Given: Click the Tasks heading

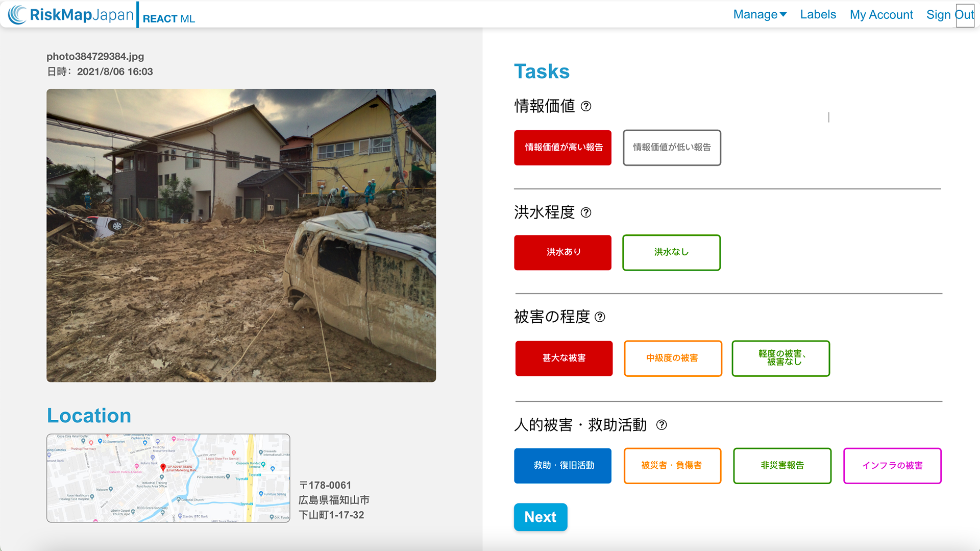Looking at the screenshot, I should [x=542, y=71].
